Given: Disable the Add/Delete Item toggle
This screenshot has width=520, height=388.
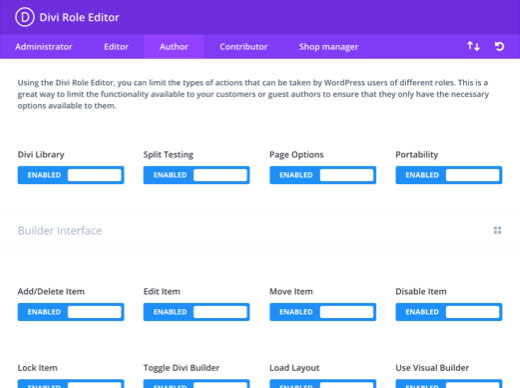Looking at the screenshot, I should (x=71, y=312).
